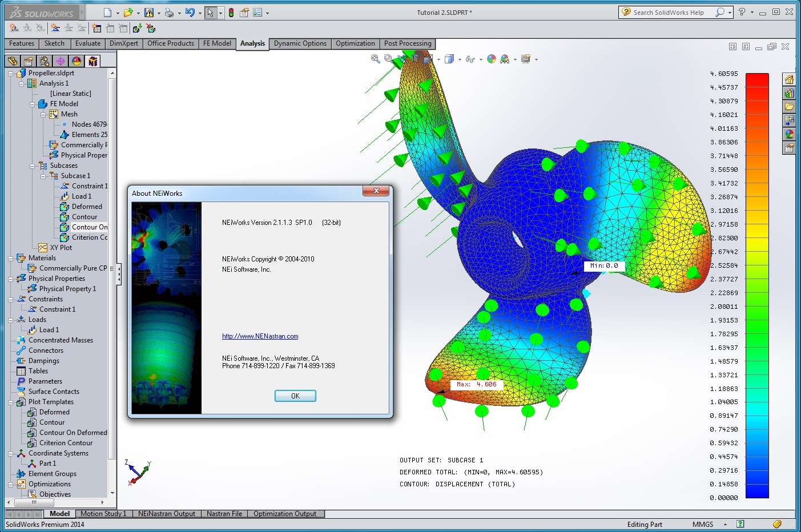The image size is (801, 532).
Task: Switch to ConfigurationManager panel icon
Action: pos(45,61)
